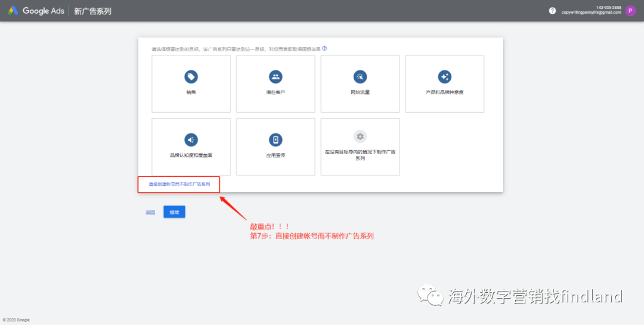
Task: Click the 潜在客户 people icon
Action: tap(275, 76)
